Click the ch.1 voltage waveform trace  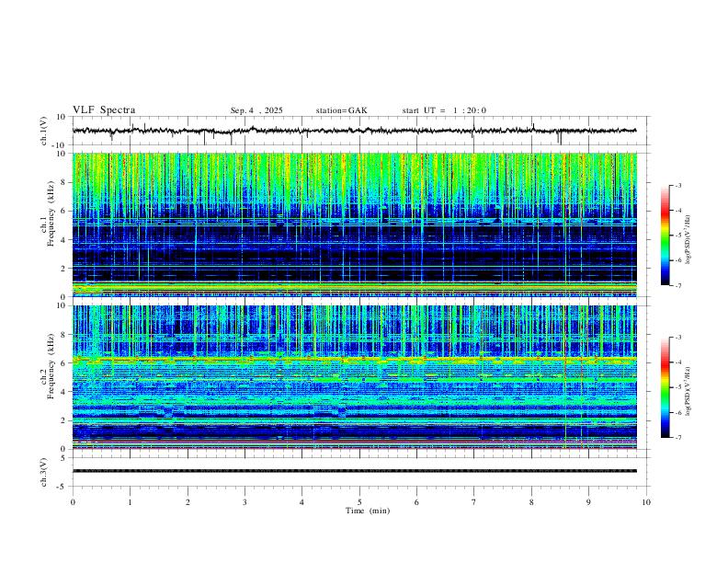pos(355,131)
